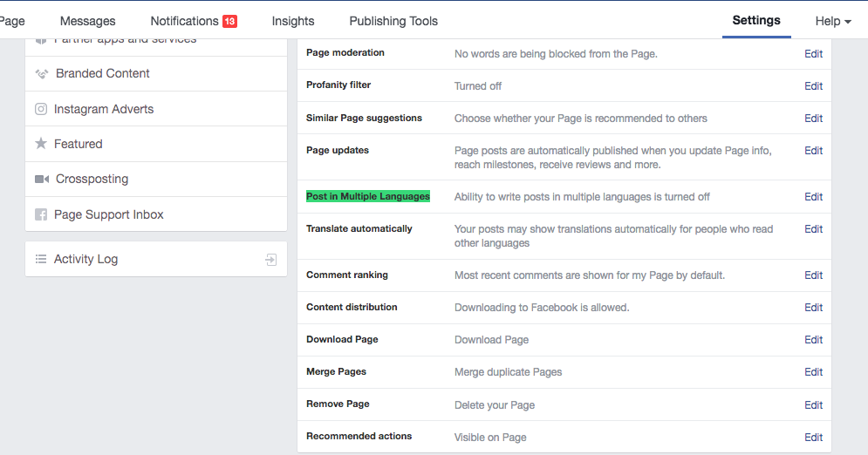Open the Help dropdown menu
The height and width of the screenshot is (455, 868).
click(833, 21)
